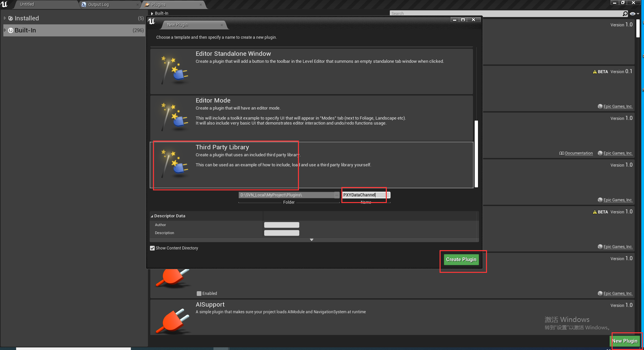
Task: Toggle the Show Content Directory checkbox
Action: 152,248
